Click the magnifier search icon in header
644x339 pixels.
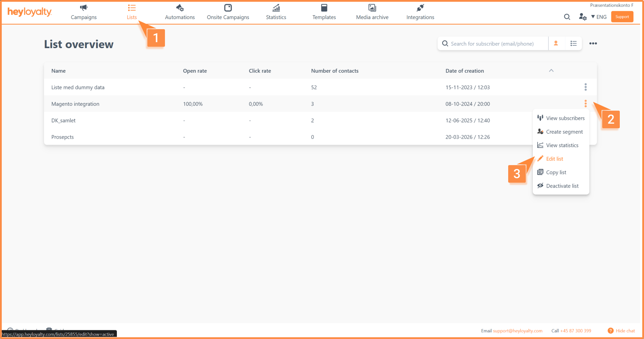coord(567,17)
